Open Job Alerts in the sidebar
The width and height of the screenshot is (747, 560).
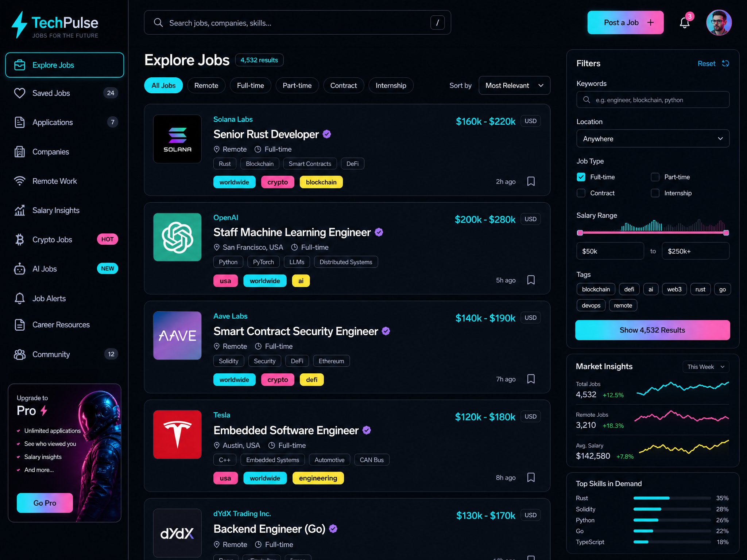tap(65, 298)
